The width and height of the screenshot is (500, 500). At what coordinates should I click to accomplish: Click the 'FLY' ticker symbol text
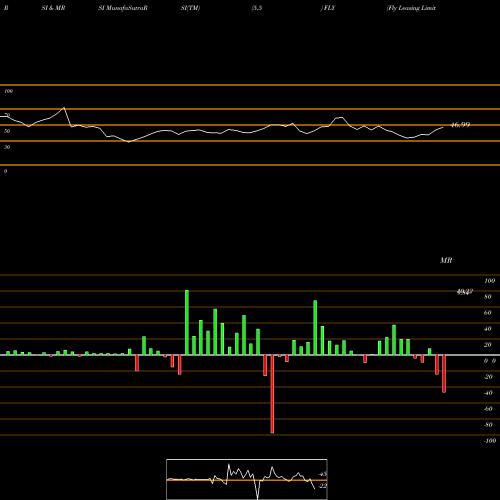[329, 8]
